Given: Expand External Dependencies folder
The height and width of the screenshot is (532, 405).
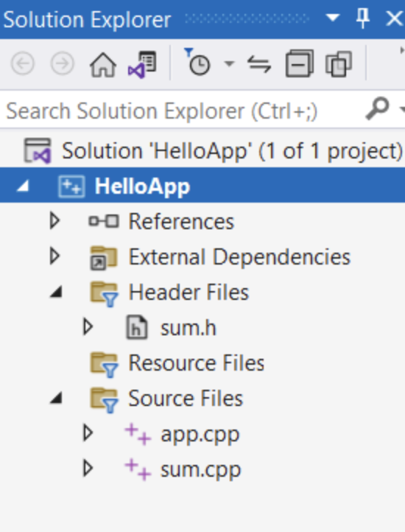Looking at the screenshot, I should tap(54, 256).
